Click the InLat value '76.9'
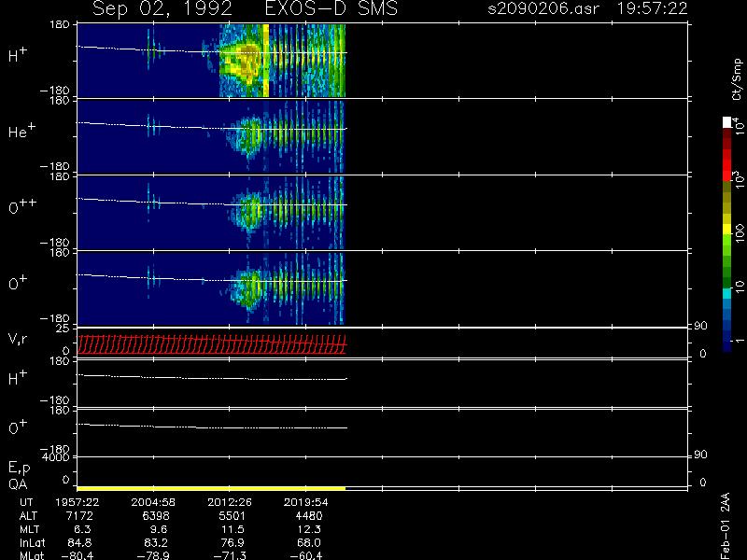 233,542
